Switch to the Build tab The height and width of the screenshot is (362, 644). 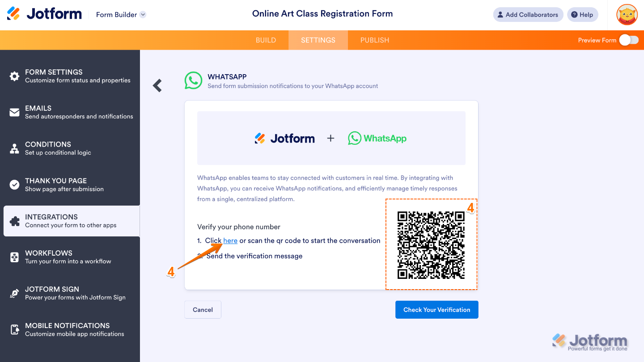pyautogui.click(x=266, y=40)
